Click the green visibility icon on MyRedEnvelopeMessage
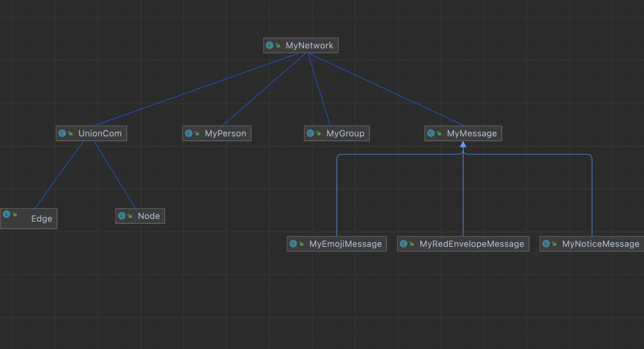This screenshot has width=644, height=349. pos(412,244)
